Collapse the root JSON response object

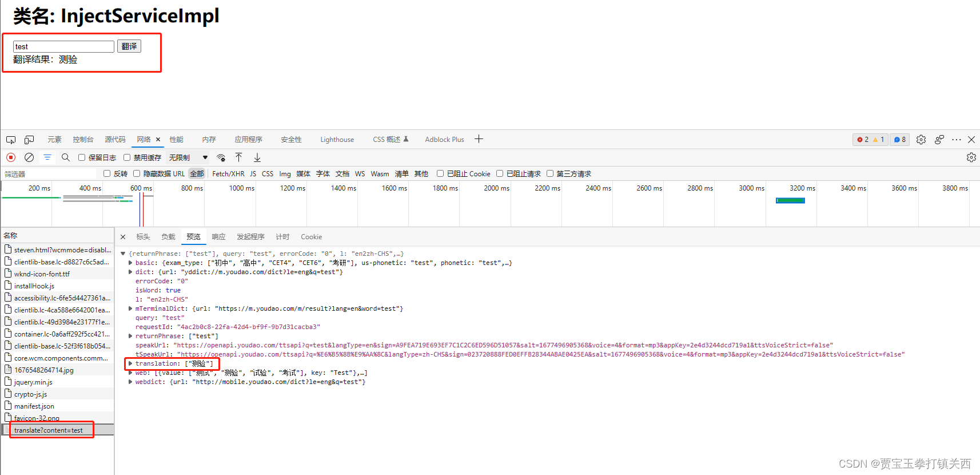(x=123, y=254)
